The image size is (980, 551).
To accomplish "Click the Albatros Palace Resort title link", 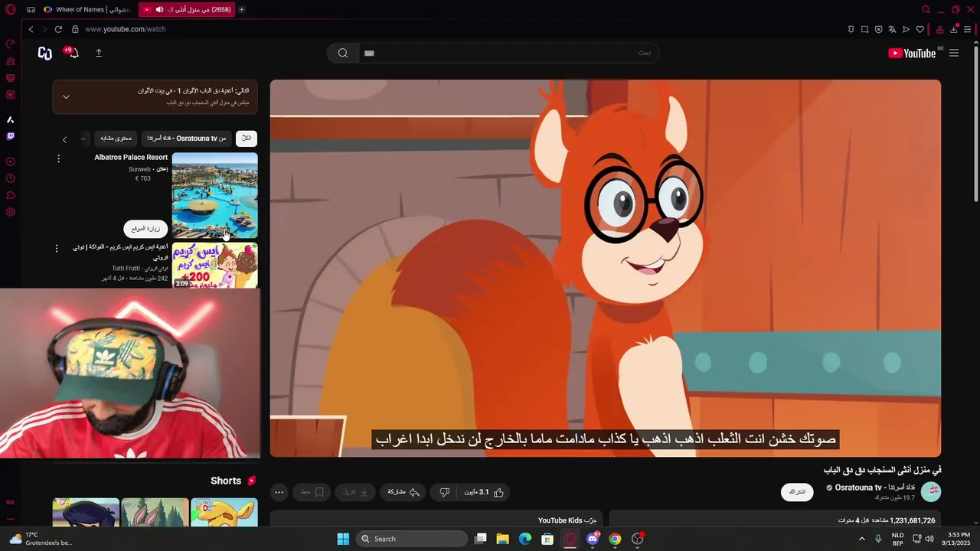I will [x=131, y=157].
